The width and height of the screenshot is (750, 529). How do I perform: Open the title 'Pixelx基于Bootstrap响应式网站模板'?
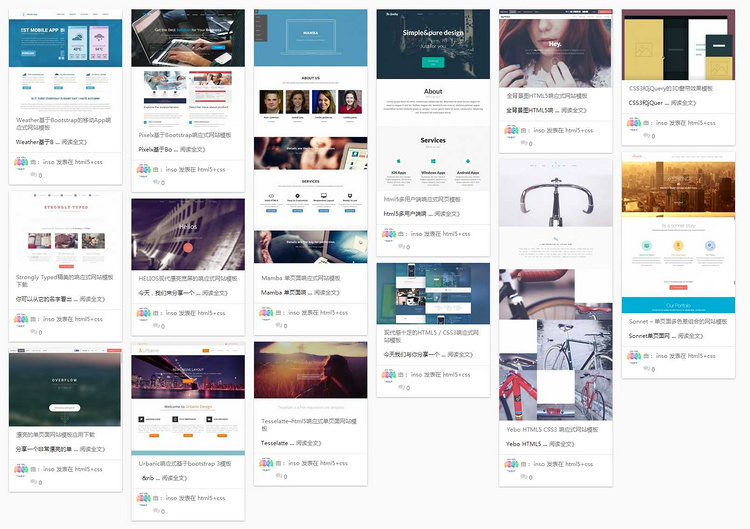click(x=185, y=135)
